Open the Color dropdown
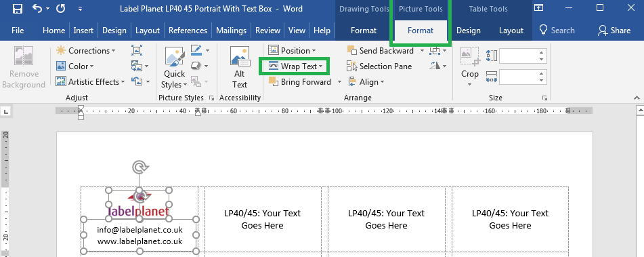 click(75, 66)
